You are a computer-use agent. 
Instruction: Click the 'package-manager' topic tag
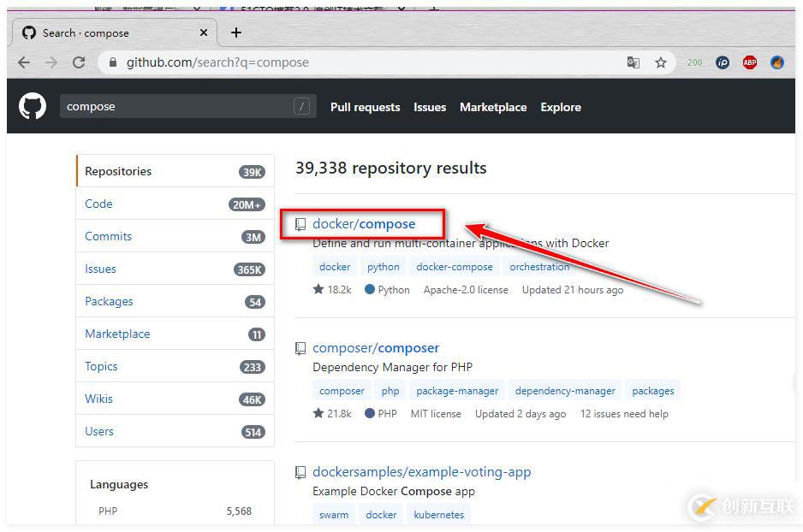click(457, 391)
